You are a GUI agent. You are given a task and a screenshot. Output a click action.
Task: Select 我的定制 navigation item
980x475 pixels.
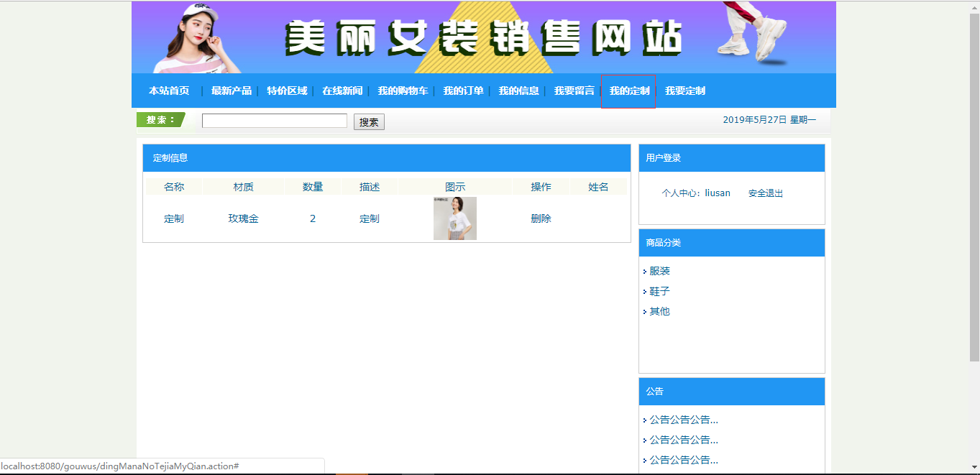pos(629,91)
